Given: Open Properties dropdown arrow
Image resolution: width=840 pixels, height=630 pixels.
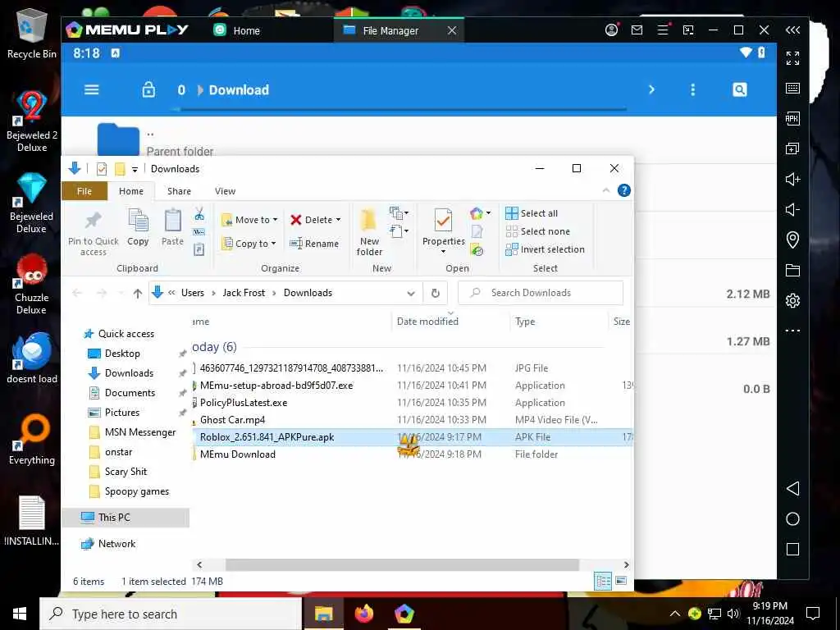Looking at the screenshot, I should pyautogui.click(x=443, y=252).
